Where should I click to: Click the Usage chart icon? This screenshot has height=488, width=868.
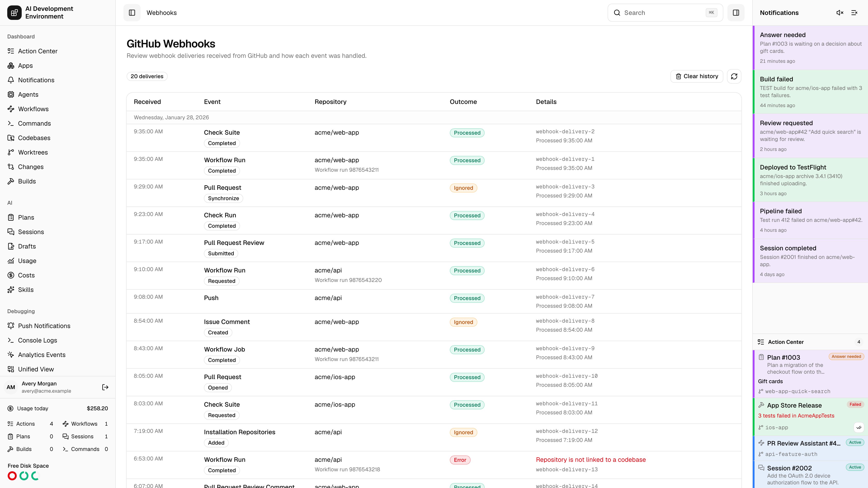11,261
